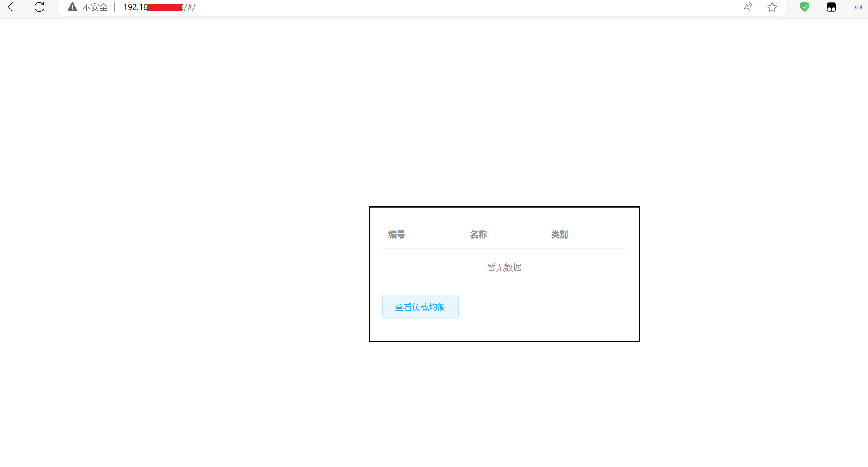Click the warning triangle security icon
Screen dimensions: 868x467
click(72, 7)
